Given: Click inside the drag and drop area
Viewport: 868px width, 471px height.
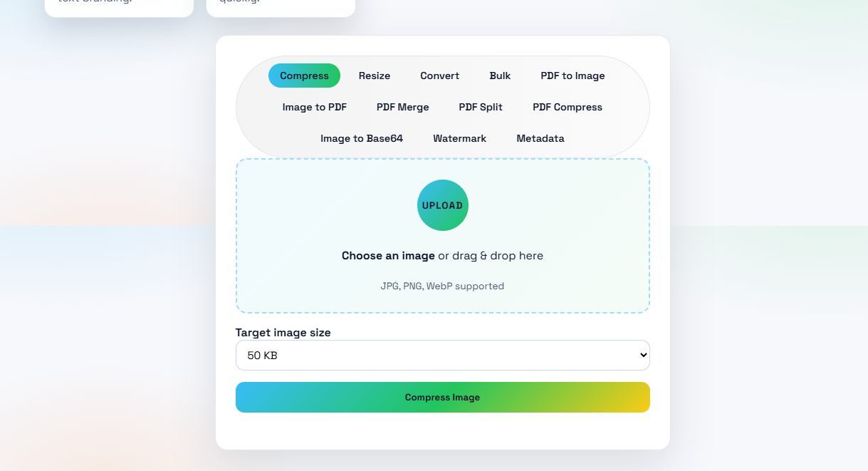Looking at the screenshot, I should pyautogui.click(x=442, y=237).
